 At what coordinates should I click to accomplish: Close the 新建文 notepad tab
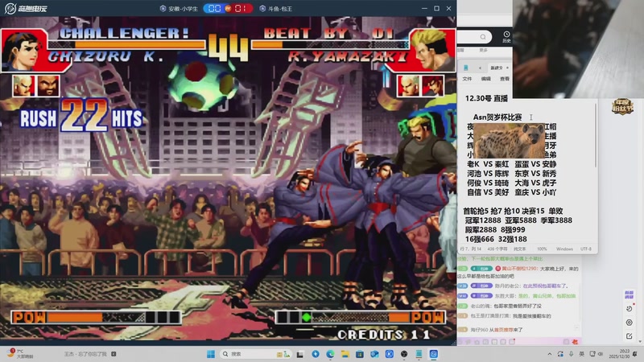pyautogui.click(x=508, y=68)
